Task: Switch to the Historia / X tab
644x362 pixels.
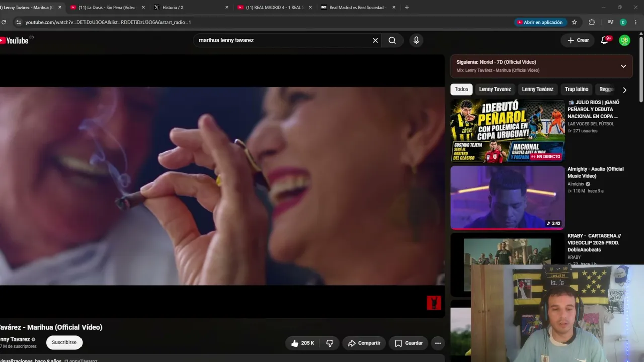Action: pyautogui.click(x=192, y=7)
